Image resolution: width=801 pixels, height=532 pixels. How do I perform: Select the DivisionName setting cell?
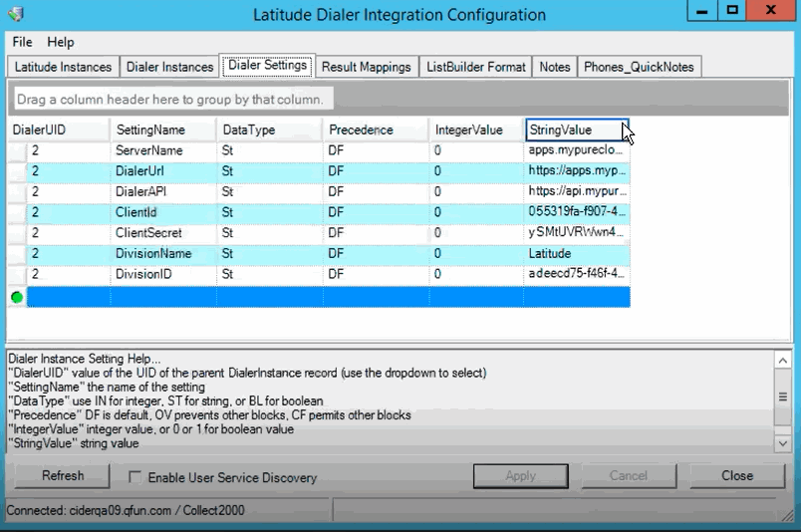[x=163, y=253]
